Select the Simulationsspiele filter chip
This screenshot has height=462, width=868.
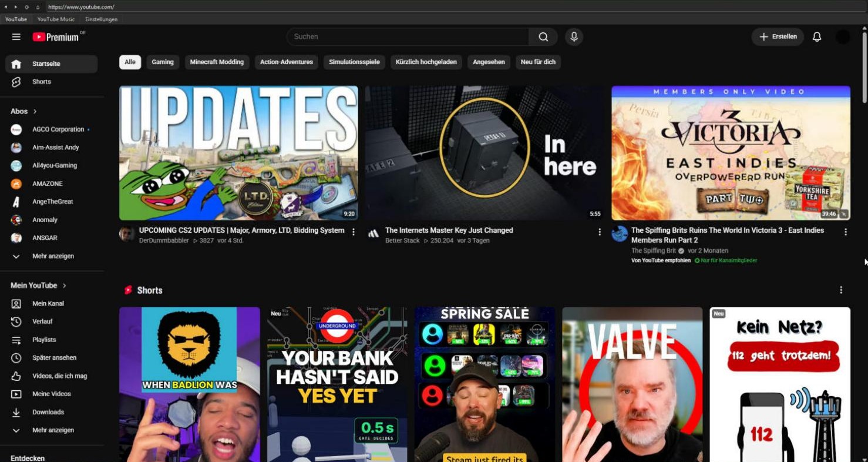354,62
